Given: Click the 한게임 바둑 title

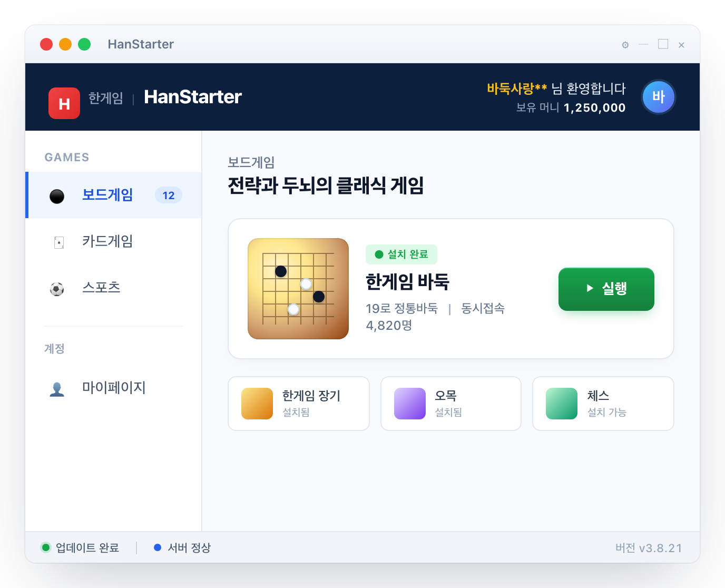Looking at the screenshot, I should pyautogui.click(x=407, y=282).
